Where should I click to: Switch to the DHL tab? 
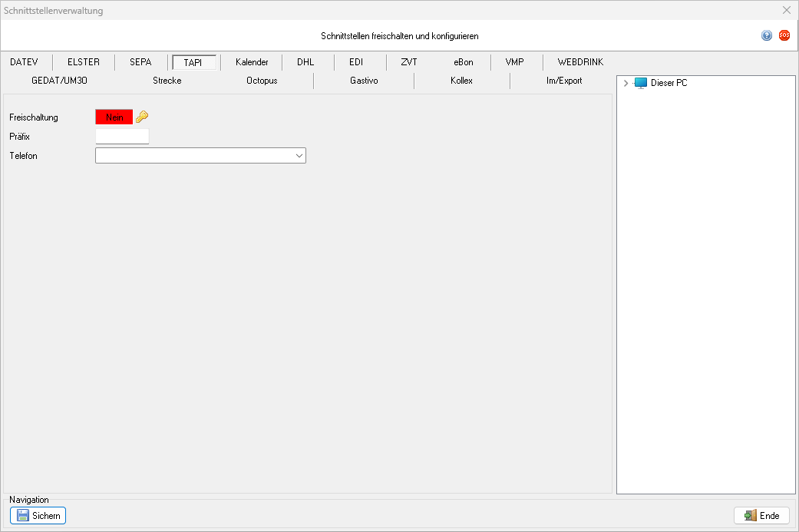[305, 62]
